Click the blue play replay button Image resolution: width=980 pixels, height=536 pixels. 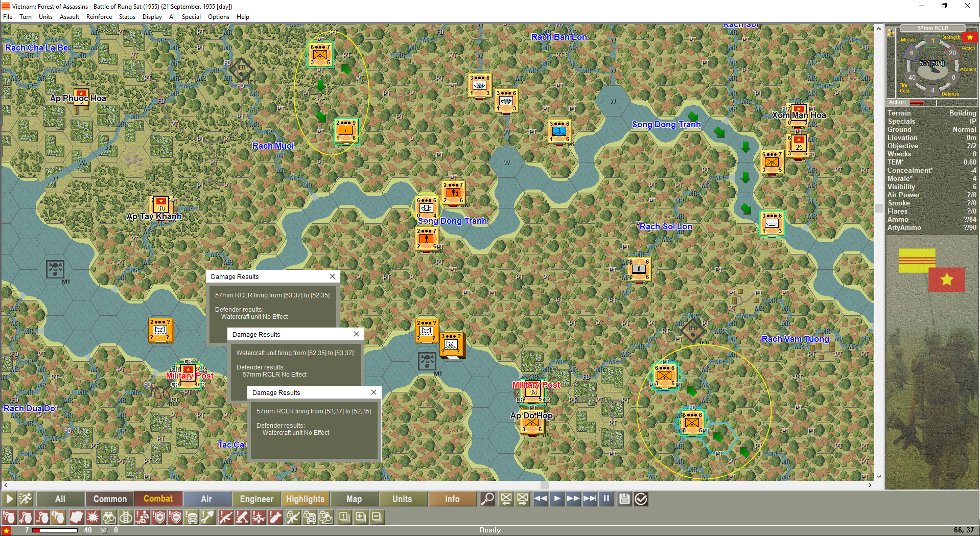(x=557, y=499)
